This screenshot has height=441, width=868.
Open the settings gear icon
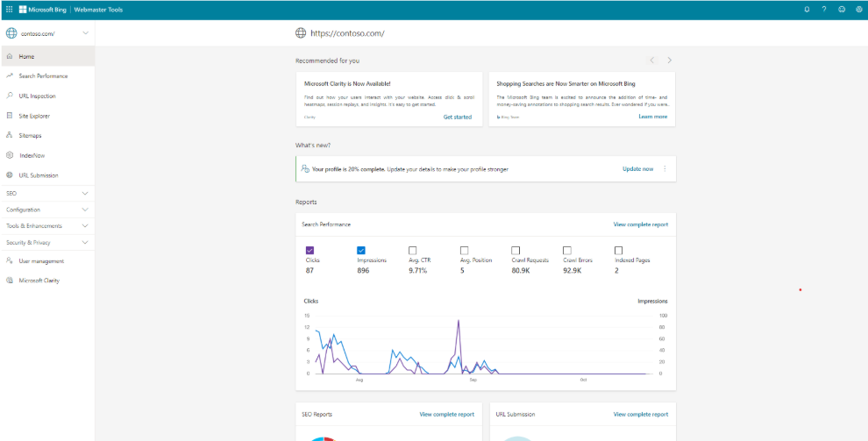pos(858,10)
